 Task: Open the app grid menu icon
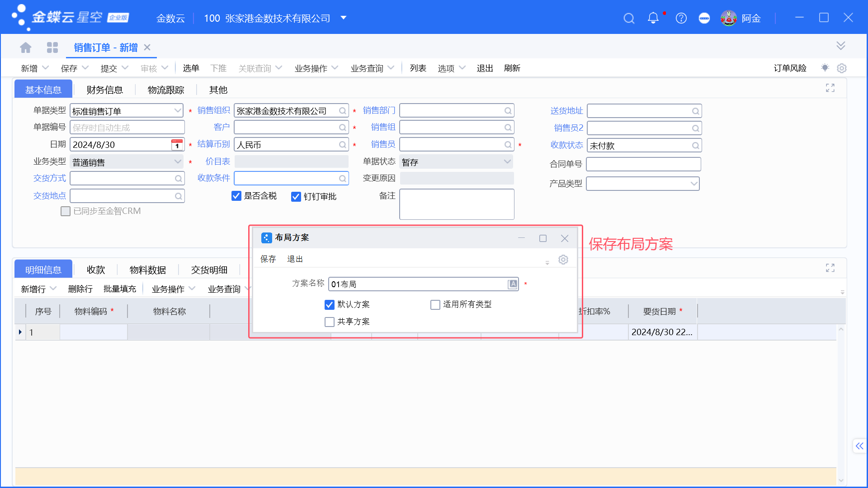[52, 47]
